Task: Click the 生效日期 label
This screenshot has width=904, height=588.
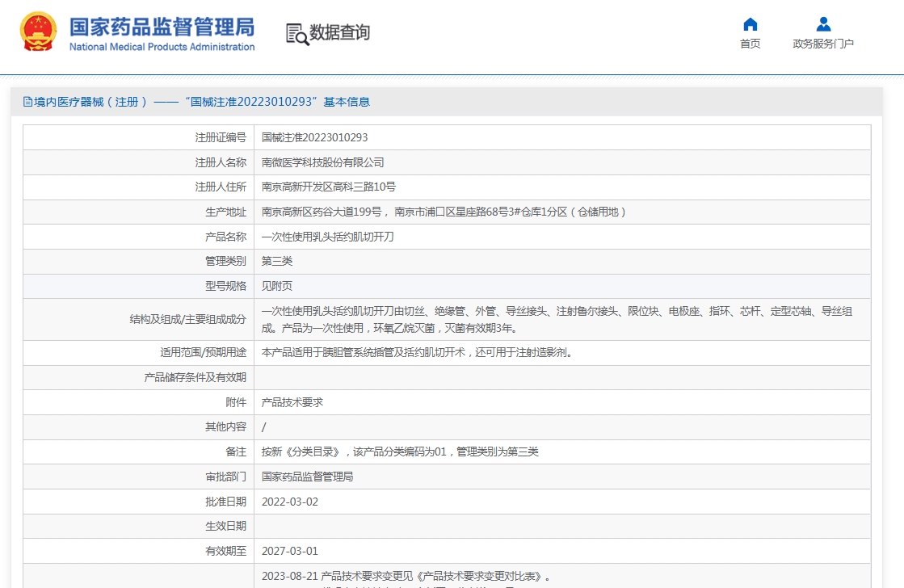Action: (226, 527)
